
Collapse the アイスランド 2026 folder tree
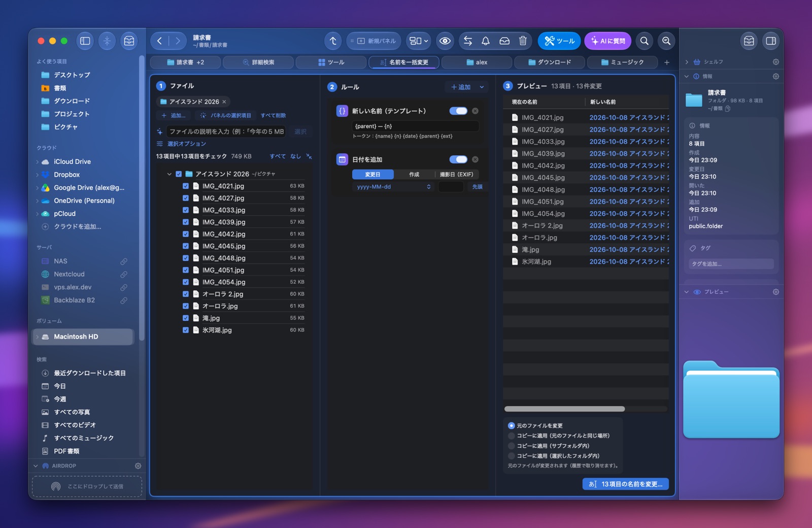(x=170, y=174)
